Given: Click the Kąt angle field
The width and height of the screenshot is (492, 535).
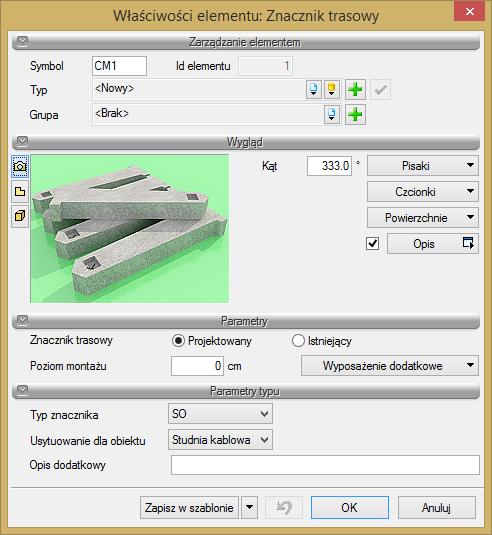Looking at the screenshot, I should pos(329,166).
